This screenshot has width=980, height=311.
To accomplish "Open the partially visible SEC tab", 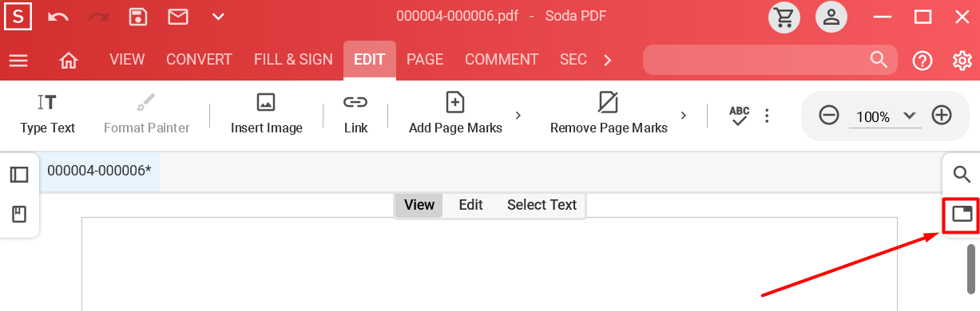I will 573,60.
